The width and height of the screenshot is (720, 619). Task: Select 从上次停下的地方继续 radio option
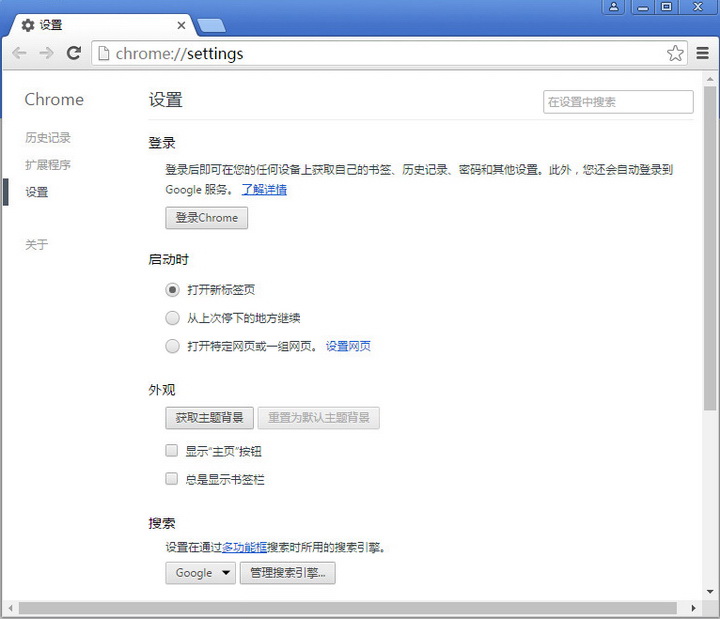click(x=172, y=318)
